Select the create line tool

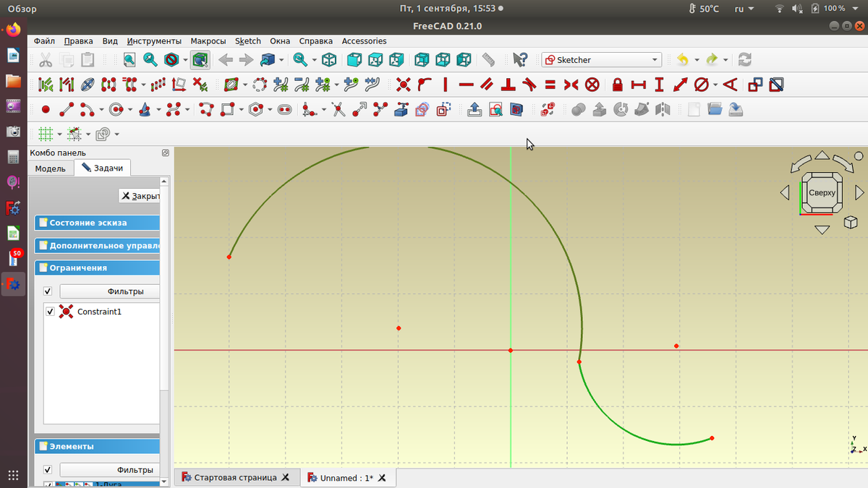pos(67,109)
